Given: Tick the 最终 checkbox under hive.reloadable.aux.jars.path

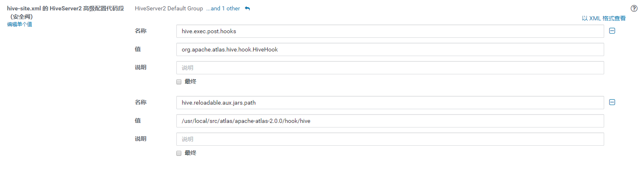Looking at the screenshot, I should pos(179,153).
